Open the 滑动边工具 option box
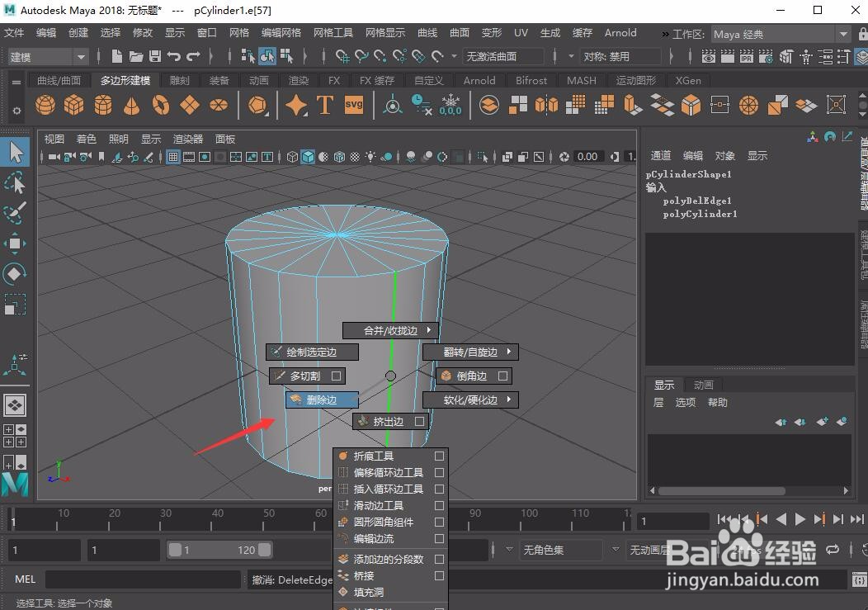868x610 pixels. (440, 506)
